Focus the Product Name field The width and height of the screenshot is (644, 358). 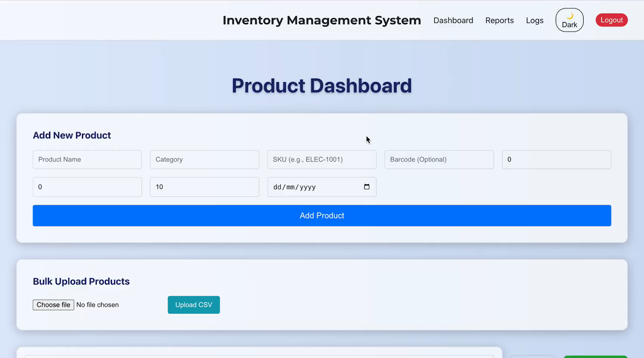(87, 160)
